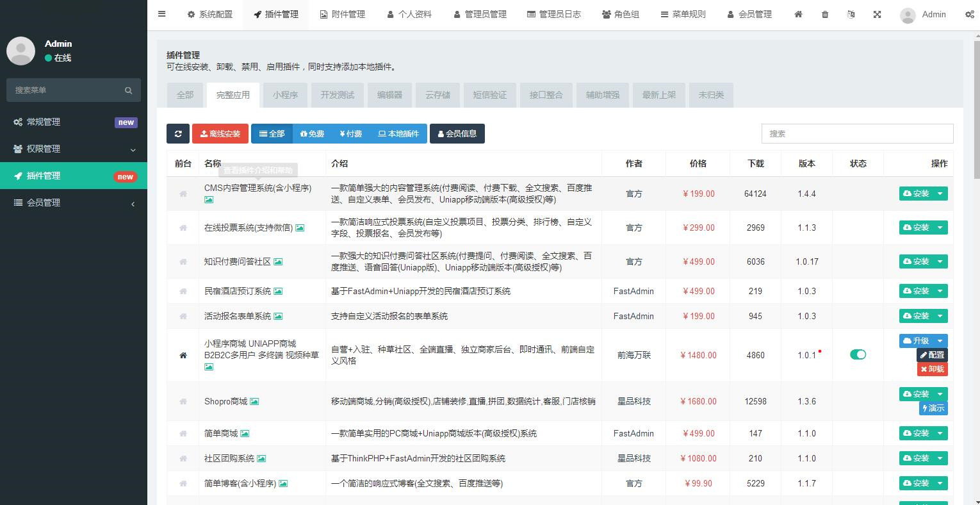Open 管理员日志 in the top navigation
This screenshot has height=505, width=980.
pyautogui.click(x=554, y=14)
